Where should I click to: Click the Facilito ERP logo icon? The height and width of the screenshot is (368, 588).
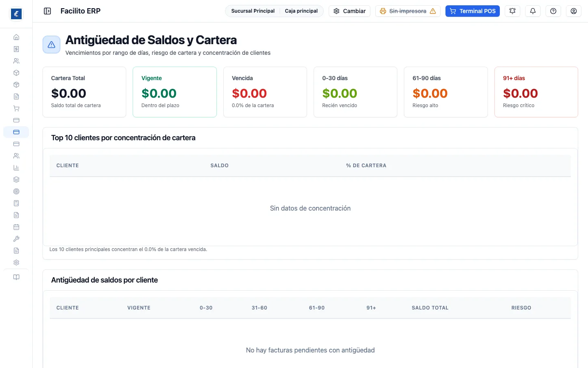pos(16,14)
